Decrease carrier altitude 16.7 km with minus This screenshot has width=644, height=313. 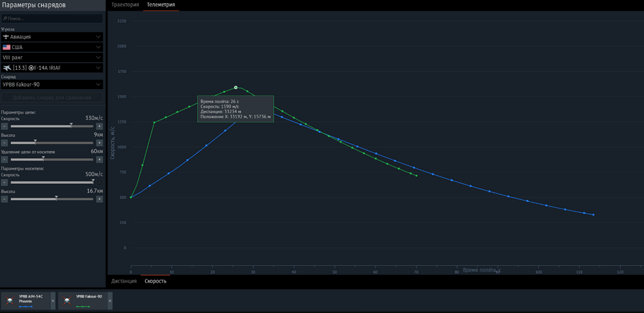(x=4, y=199)
